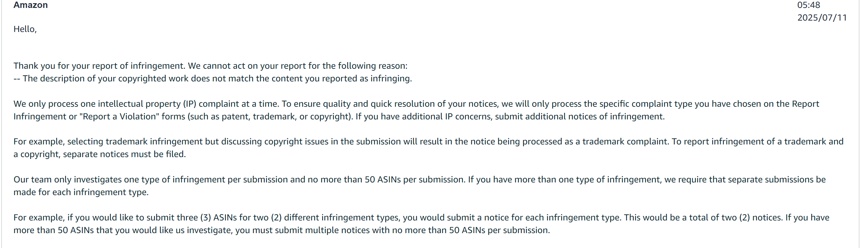Click the "For example, selecting trademark infringement" line
The image size is (868, 248).
(x=428, y=141)
